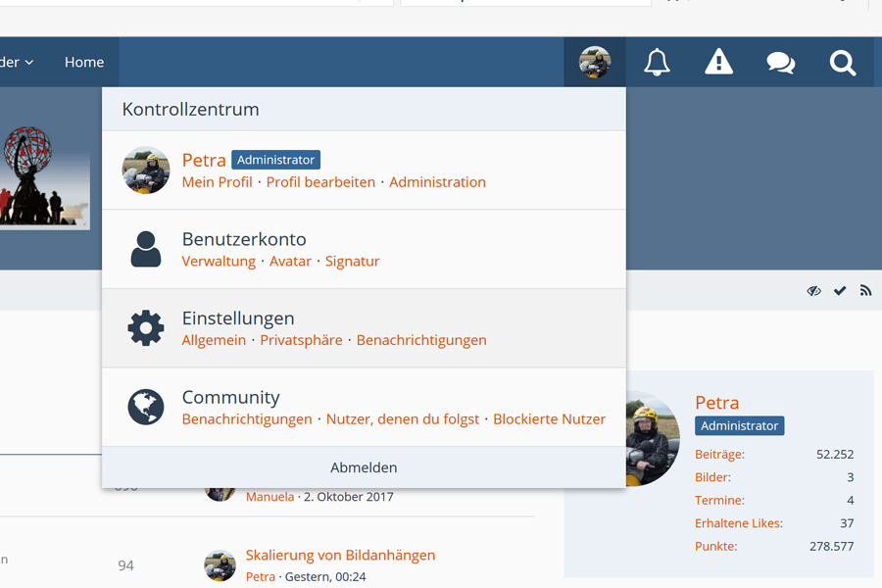Open Blockierte Nutzer link
Image resolution: width=882 pixels, height=588 pixels.
(x=549, y=419)
